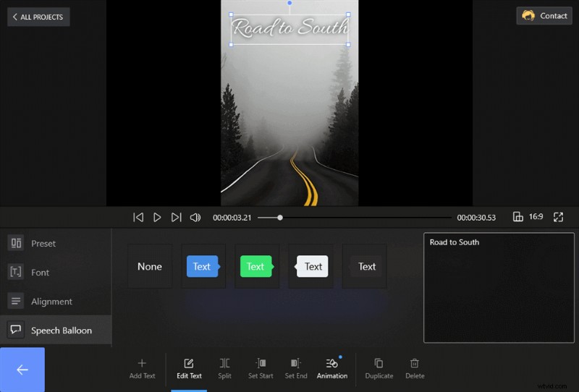The height and width of the screenshot is (392, 579).
Task: Click the current time 00:00:03.21
Action: click(232, 218)
